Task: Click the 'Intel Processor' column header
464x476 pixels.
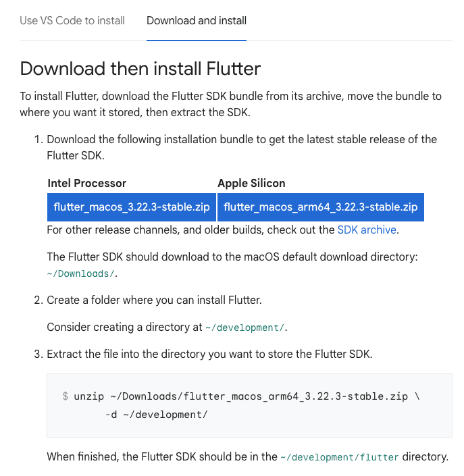Action: [x=87, y=183]
